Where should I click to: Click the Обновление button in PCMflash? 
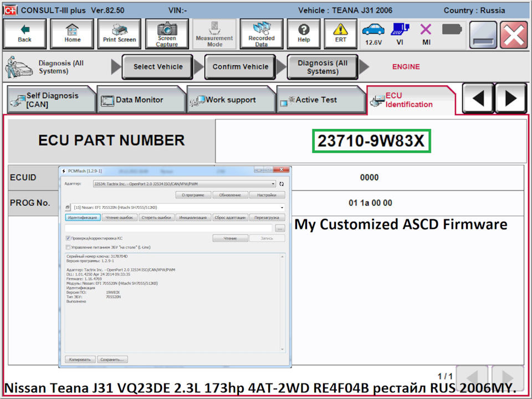click(230, 195)
